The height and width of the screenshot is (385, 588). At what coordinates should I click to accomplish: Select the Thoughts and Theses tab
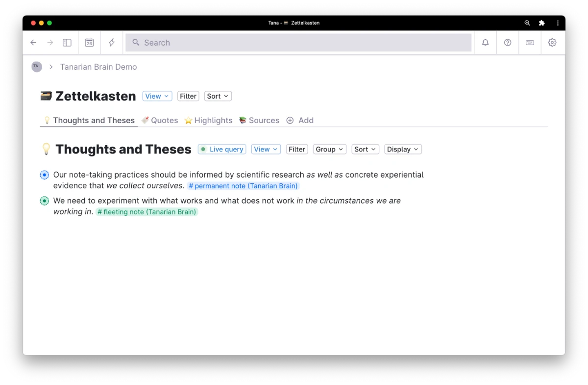[89, 120]
